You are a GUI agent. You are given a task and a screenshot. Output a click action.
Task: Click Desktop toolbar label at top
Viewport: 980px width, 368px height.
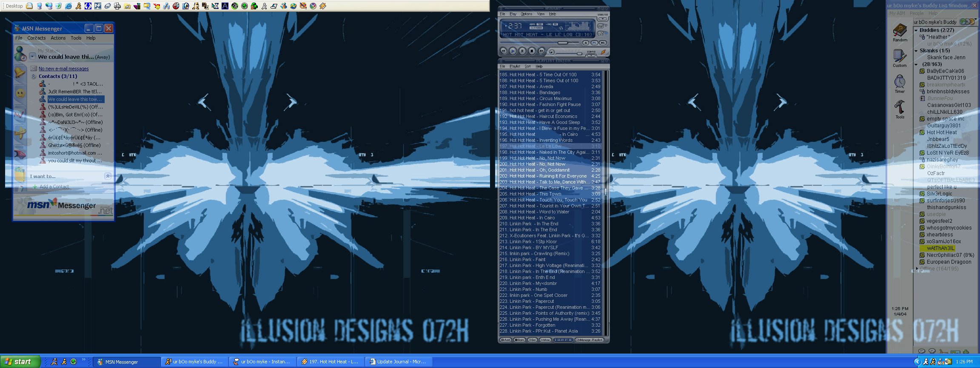(x=14, y=6)
